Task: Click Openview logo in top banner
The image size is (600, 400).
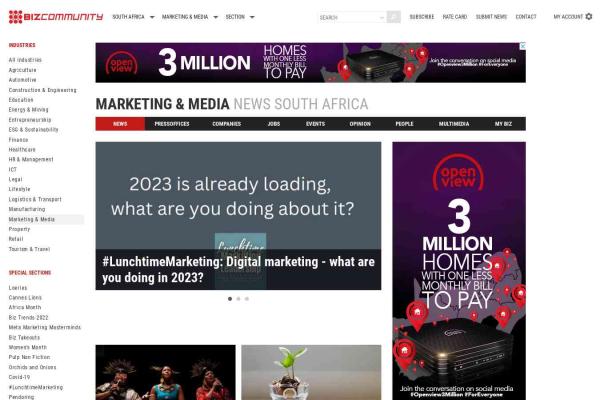Action: click(121, 64)
